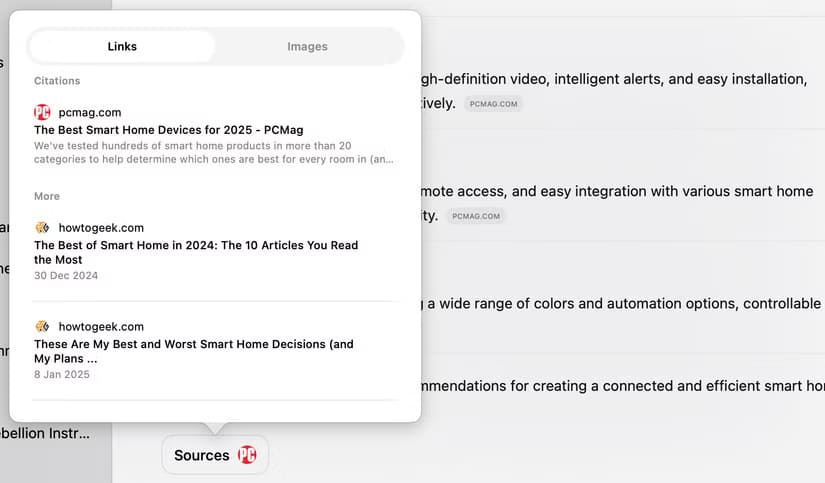Open The Best of Smart Home in 2024 article
The image size is (825, 483).
coord(196,253)
